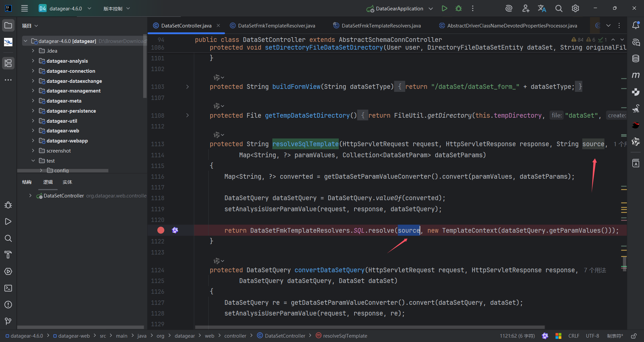Open the Project tool window folder icon
Viewport: 644px width, 342px height.
pos(8,25)
